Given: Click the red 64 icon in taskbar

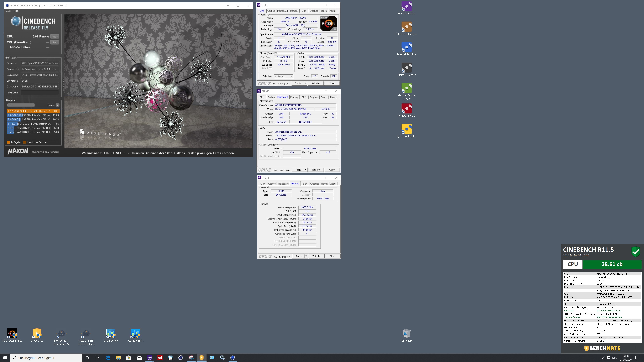Looking at the screenshot, I should [160, 358].
